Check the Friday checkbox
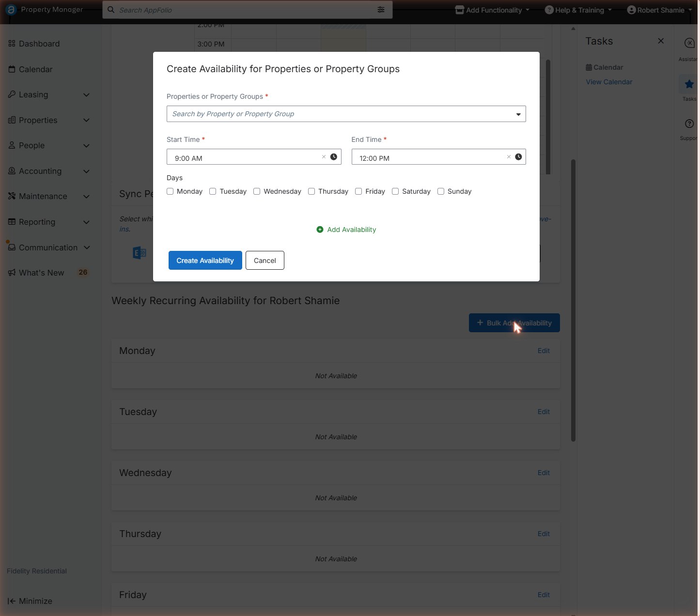 click(x=358, y=191)
